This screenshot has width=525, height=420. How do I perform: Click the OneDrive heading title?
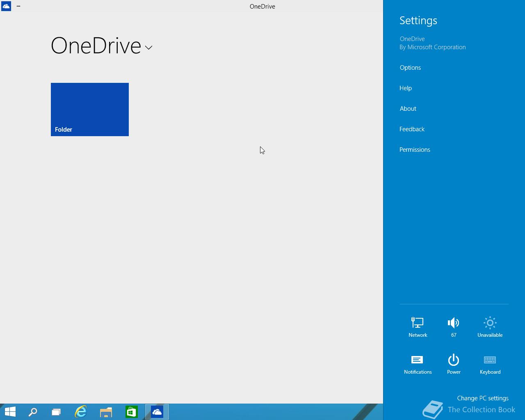96,46
